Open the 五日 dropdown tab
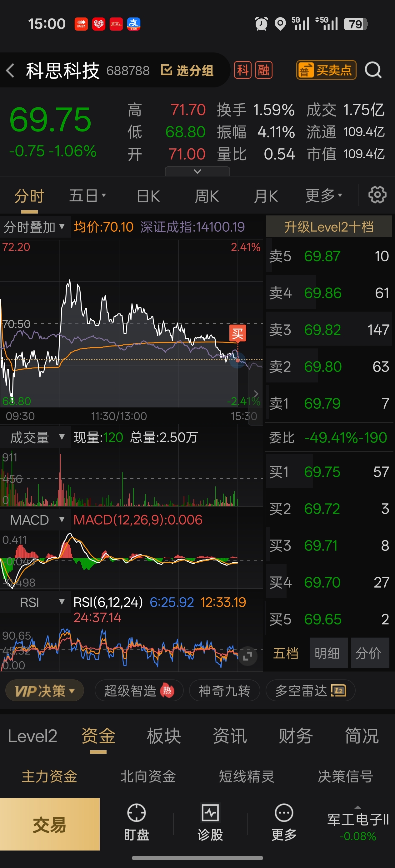The height and width of the screenshot is (868, 395). (x=88, y=196)
